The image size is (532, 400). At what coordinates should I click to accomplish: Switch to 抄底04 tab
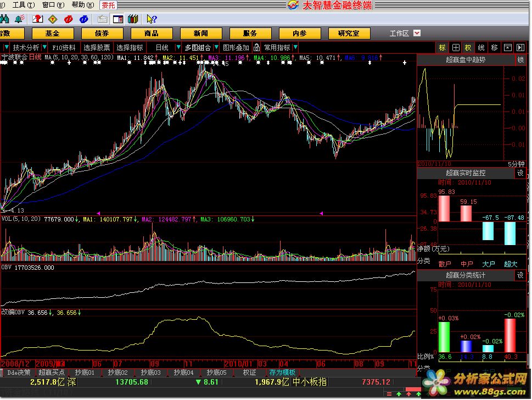pyautogui.click(x=183, y=373)
